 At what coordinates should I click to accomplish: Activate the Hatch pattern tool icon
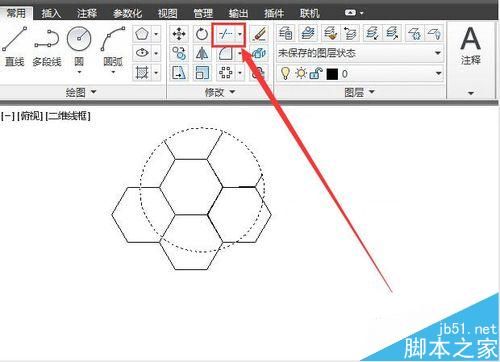pyautogui.click(x=142, y=72)
